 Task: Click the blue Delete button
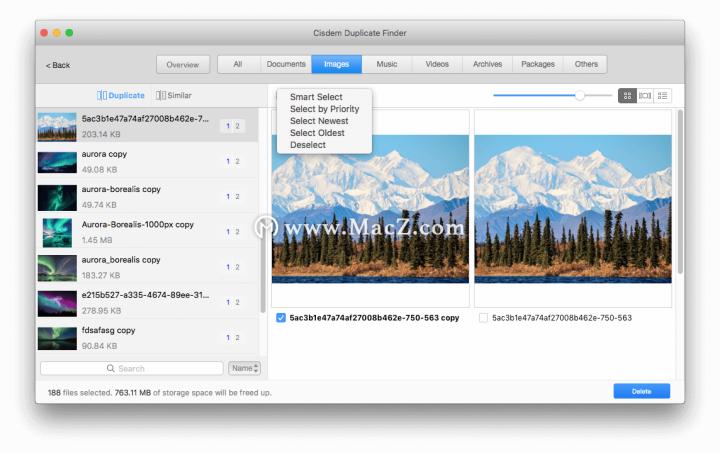641,391
